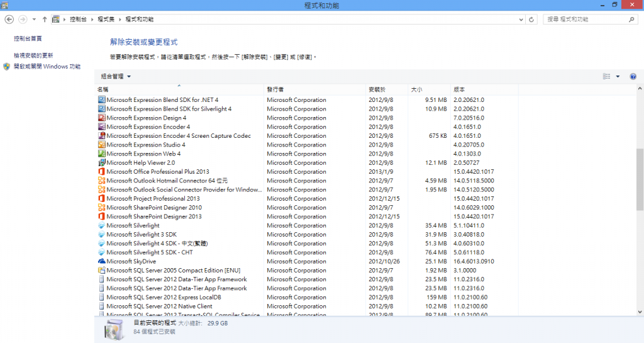Click the Microsoft Silverlight program icon
This screenshot has height=343, width=644.
(x=101, y=225)
